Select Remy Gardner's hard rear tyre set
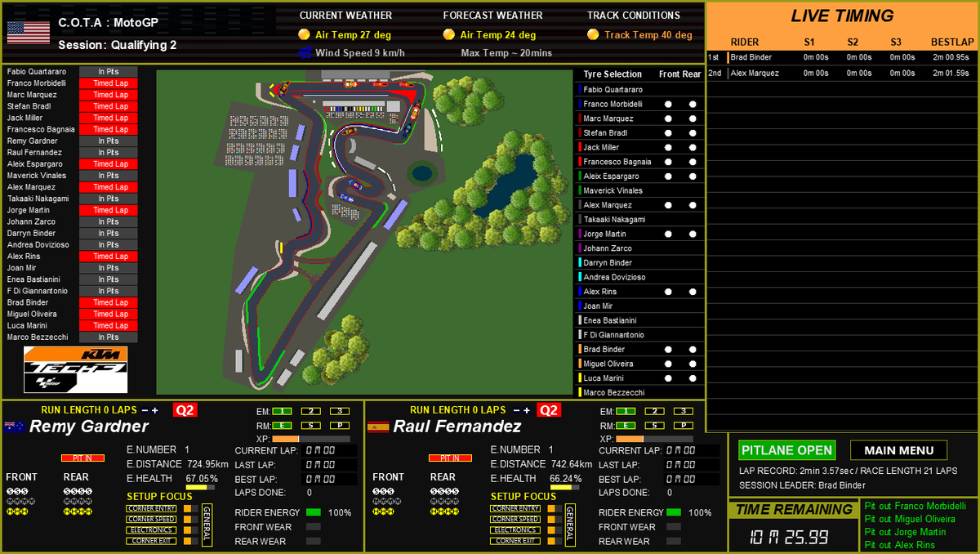980x554 pixels. click(78, 512)
